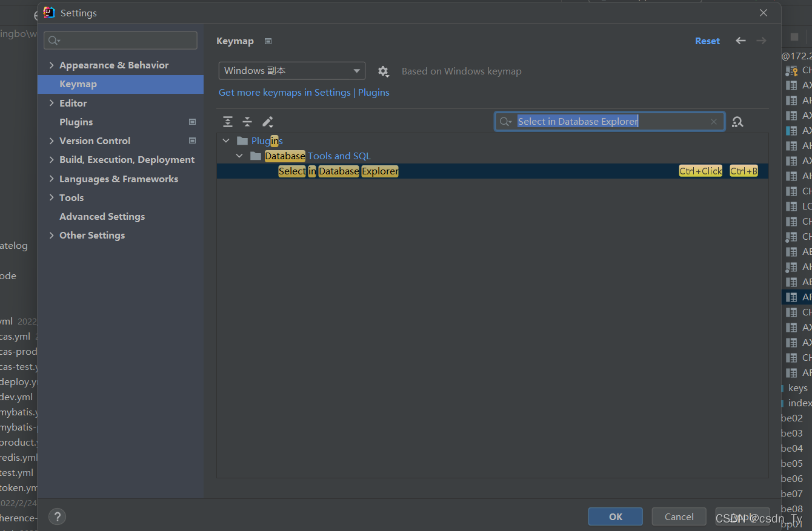Click the Find Actions by Shortcut magnifier icon

737,122
